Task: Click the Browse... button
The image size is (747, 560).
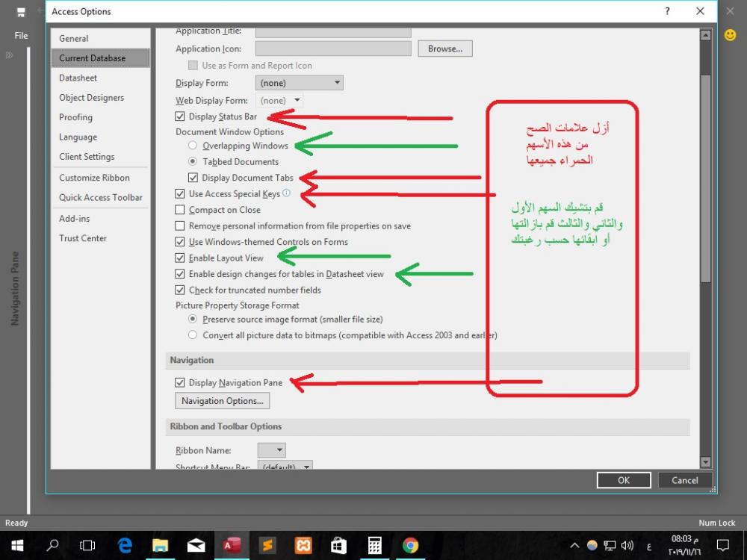Action: [x=445, y=49]
